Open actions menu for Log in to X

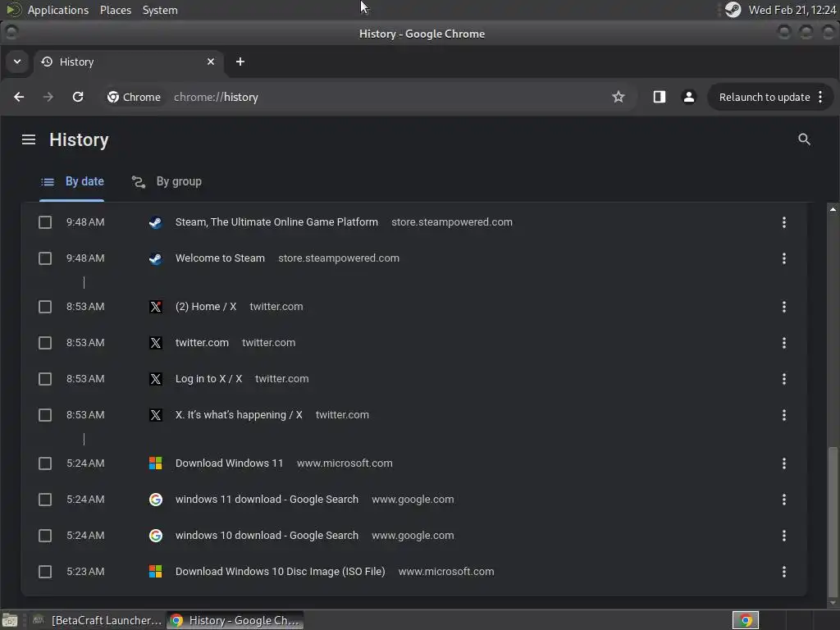[x=783, y=379]
